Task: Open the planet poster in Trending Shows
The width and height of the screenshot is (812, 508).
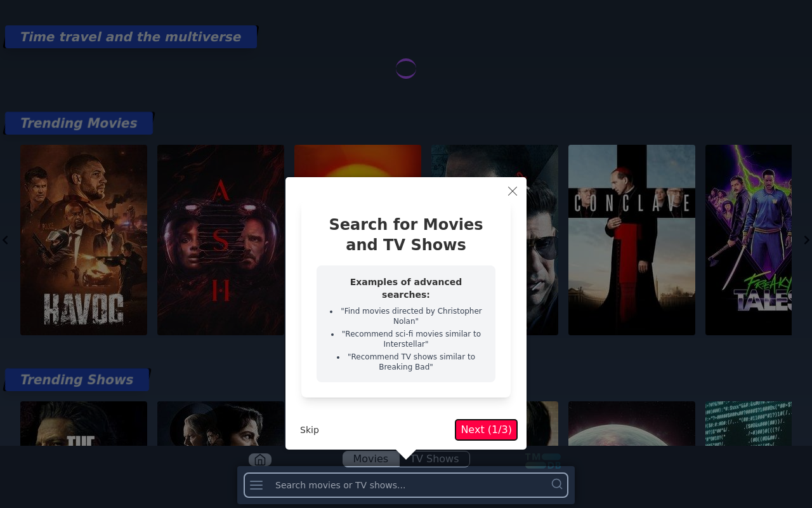Action: pyautogui.click(x=632, y=424)
